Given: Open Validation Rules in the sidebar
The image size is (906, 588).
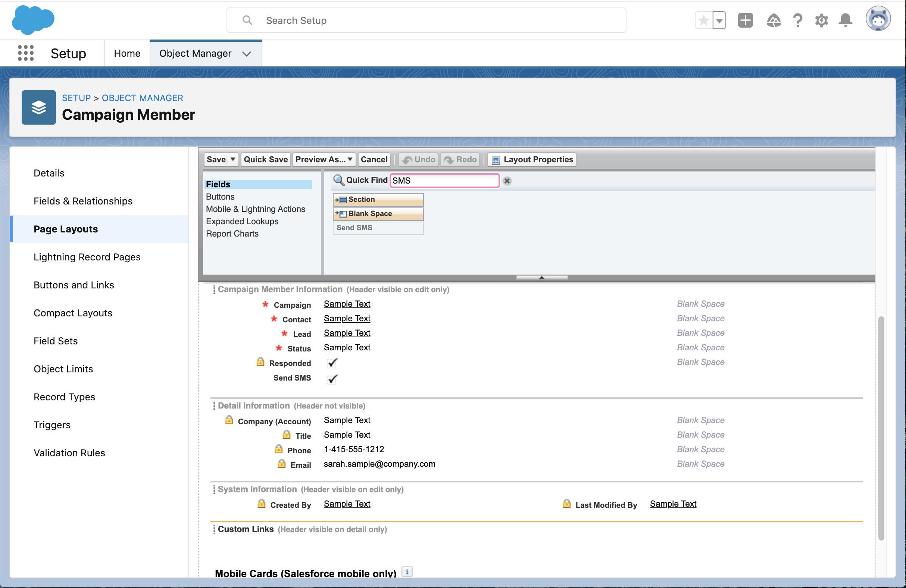Looking at the screenshot, I should point(69,453).
